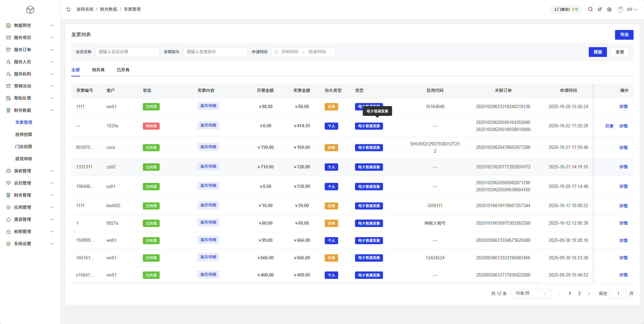Expand the 服务订单 sidebar menu
The height and width of the screenshot is (324, 644).
(x=52, y=50)
